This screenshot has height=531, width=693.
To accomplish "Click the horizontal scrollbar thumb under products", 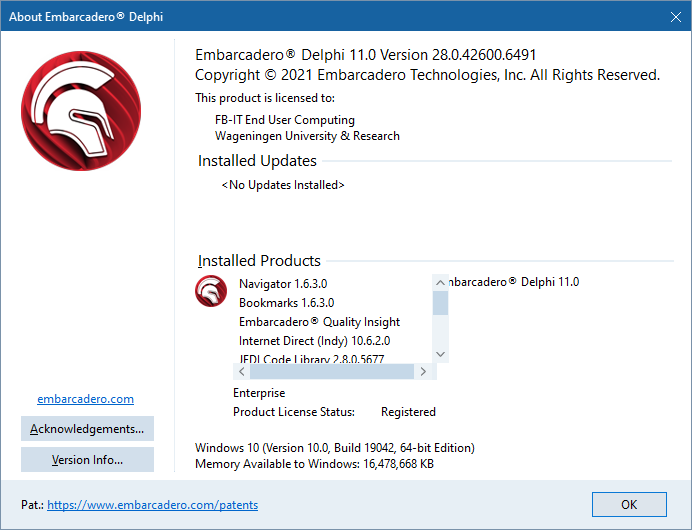I will tap(332, 371).
